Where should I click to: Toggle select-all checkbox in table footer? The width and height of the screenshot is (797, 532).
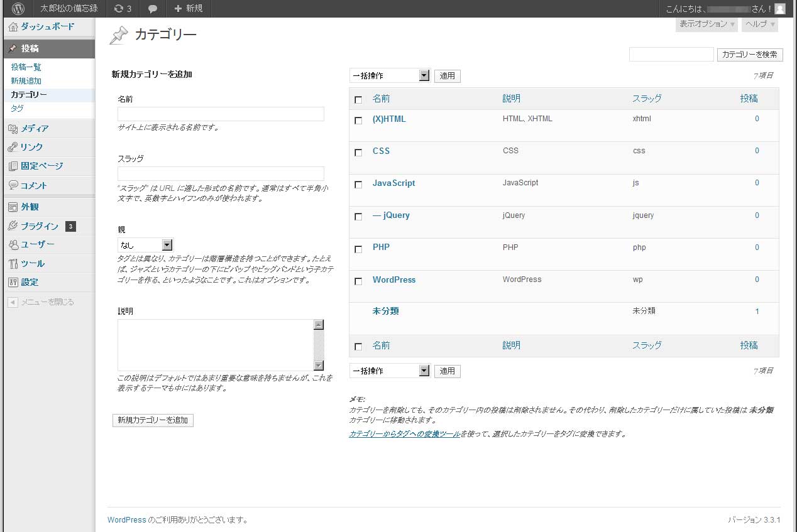(358, 347)
